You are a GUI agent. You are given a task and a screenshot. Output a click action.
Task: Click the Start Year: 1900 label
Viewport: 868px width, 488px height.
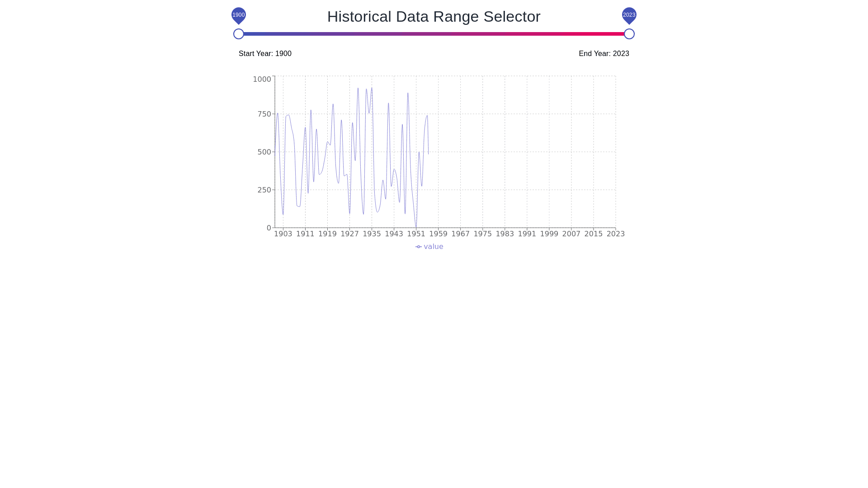(265, 54)
